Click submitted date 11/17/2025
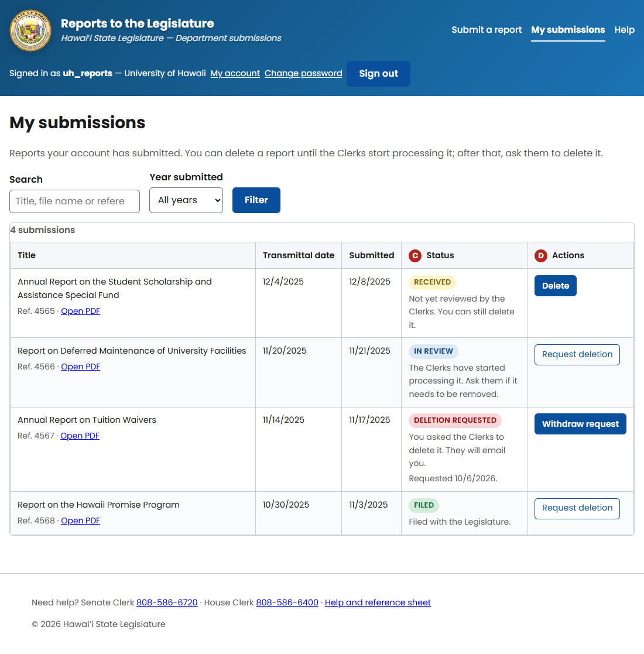 (x=369, y=420)
